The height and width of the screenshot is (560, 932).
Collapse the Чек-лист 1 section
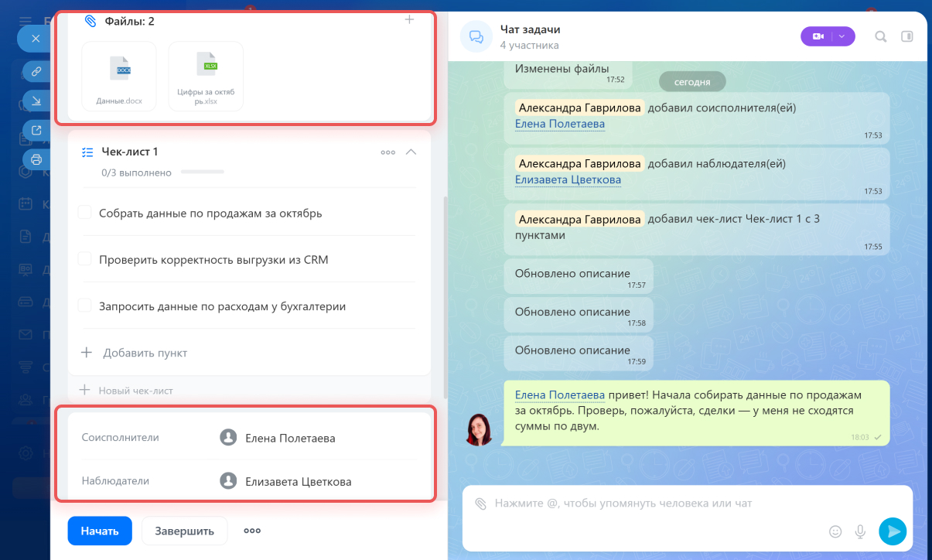411,152
